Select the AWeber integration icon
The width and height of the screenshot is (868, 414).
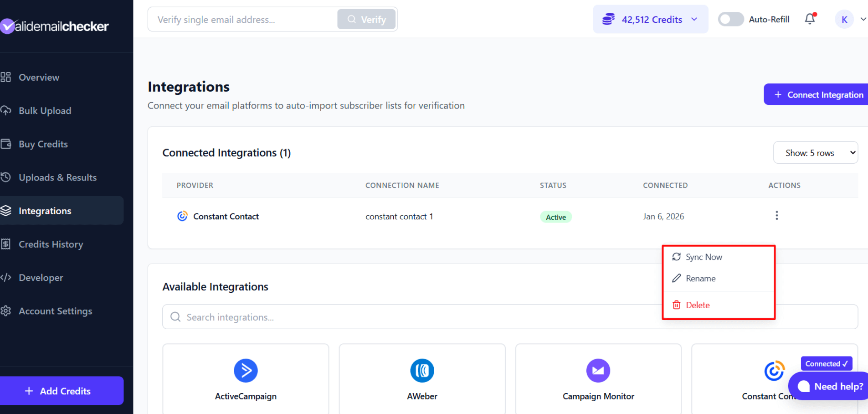[421, 371]
